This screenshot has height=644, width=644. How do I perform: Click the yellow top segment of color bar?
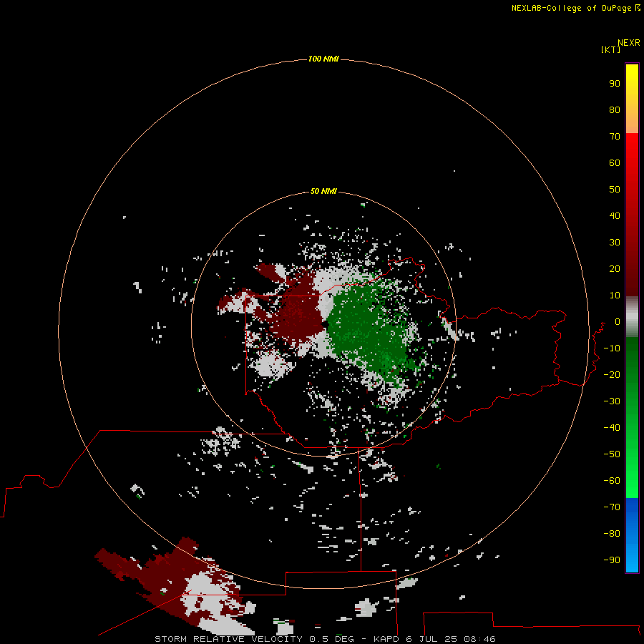coord(632,99)
